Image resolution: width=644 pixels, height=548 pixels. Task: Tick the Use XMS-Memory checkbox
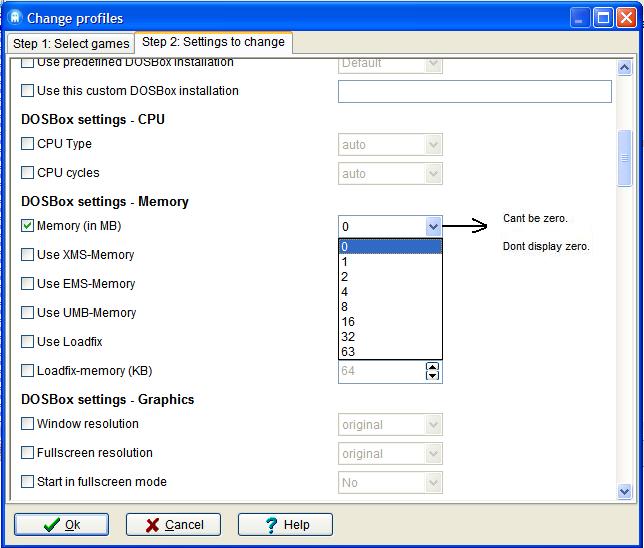(x=28, y=255)
